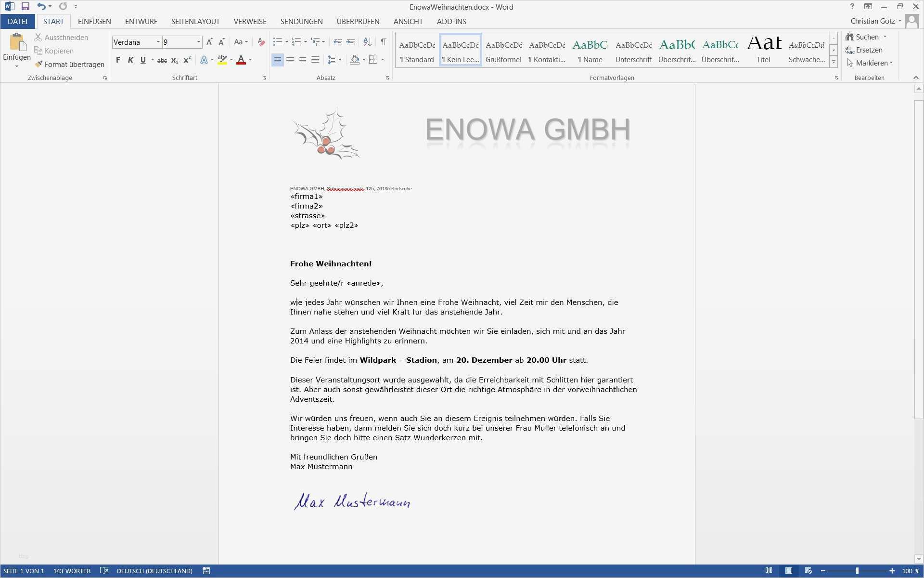Click the clear formatting eraser icon
924x578 pixels.
tap(261, 42)
